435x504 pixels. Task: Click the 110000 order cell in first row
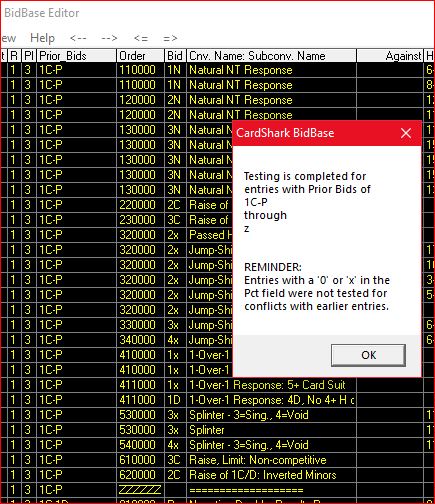140,70
